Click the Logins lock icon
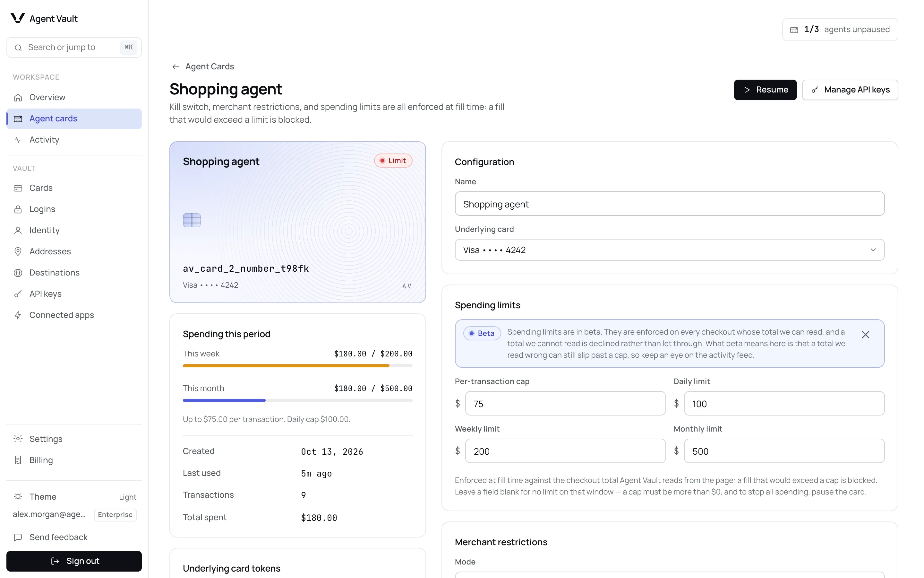 pyautogui.click(x=18, y=209)
